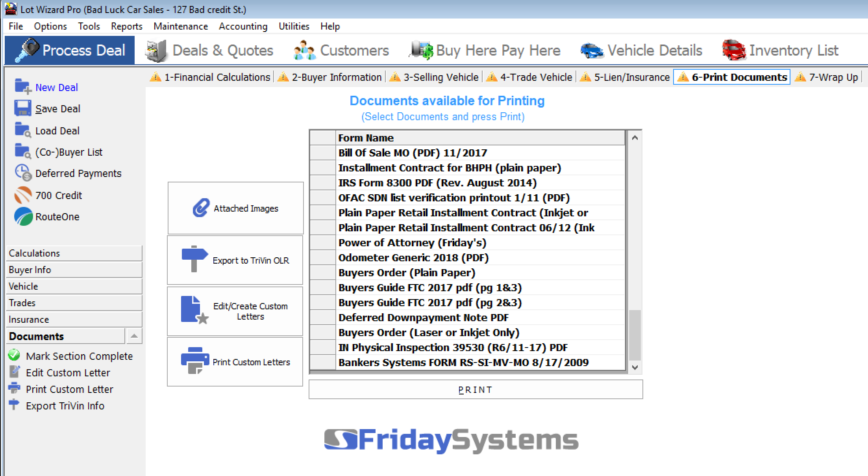Viewport: 868px width, 476px height.
Task: Collapse the Documents section arrow
Action: pos(134,336)
